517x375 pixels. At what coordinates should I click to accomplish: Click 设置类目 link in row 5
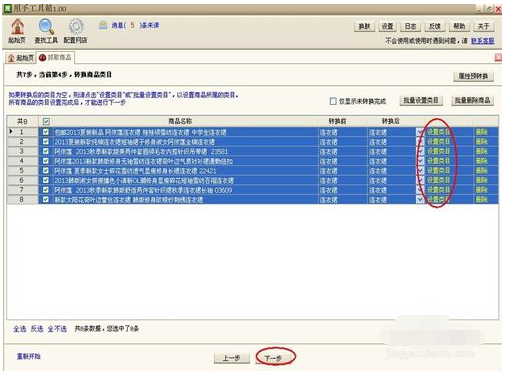[x=438, y=171]
